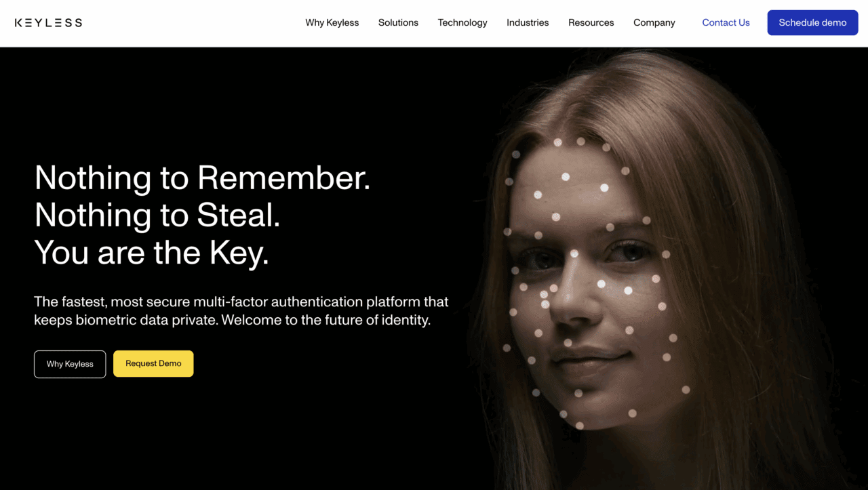
Task: Open the Industries navigation menu
Action: pyautogui.click(x=528, y=22)
